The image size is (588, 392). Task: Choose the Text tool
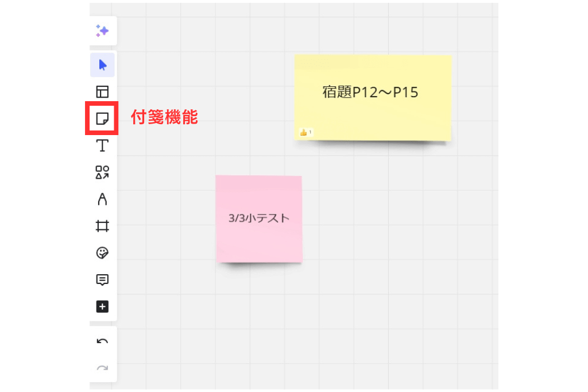coord(102,145)
